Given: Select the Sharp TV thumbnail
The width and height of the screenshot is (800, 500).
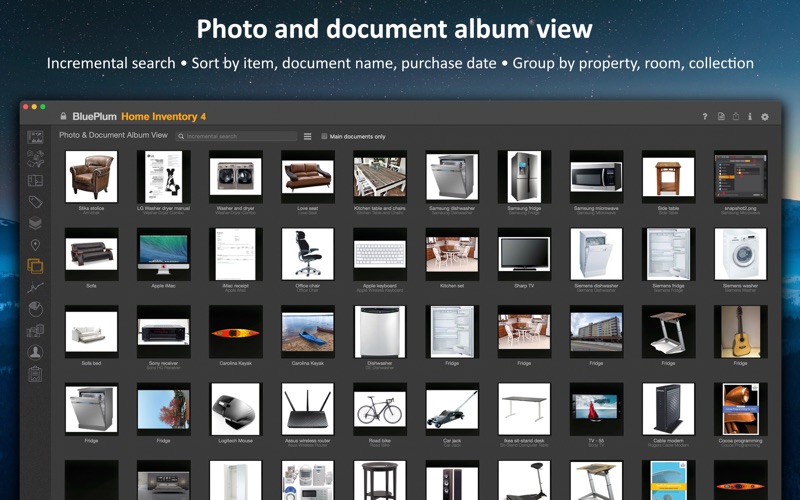Looking at the screenshot, I should (x=524, y=254).
